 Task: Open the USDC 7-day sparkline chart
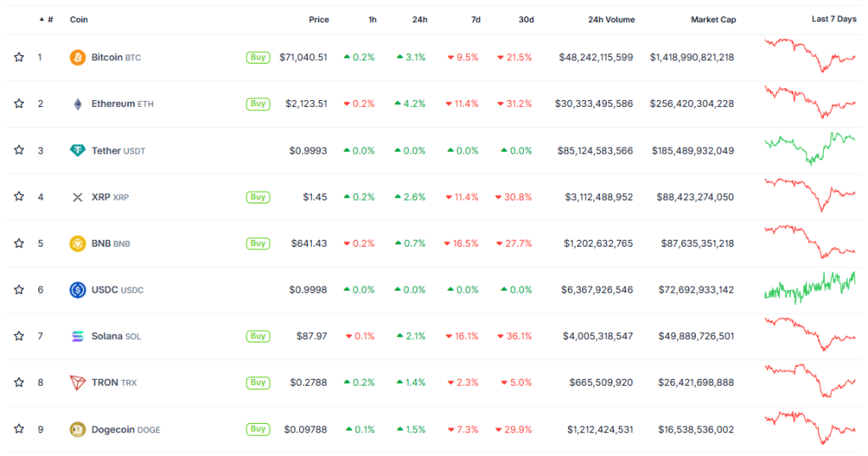[x=810, y=288]
